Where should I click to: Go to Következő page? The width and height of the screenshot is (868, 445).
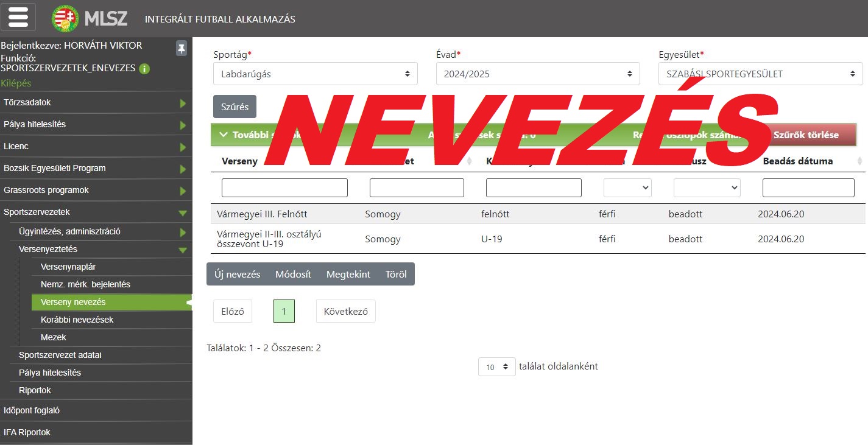[345, 311]
